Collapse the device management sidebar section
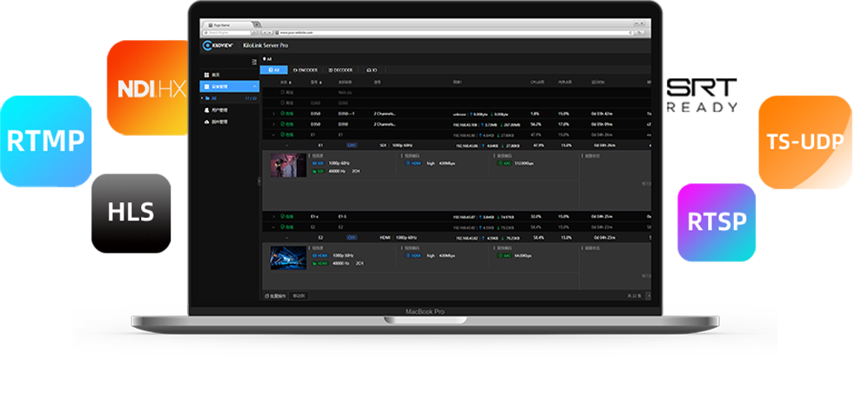The image size is (868, 407). point(254,86)
